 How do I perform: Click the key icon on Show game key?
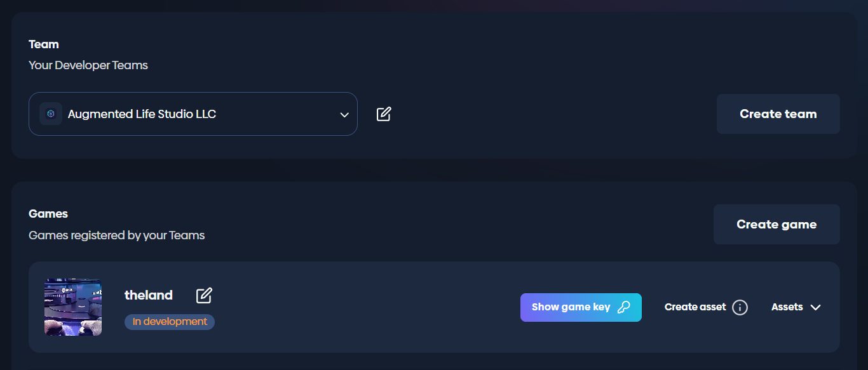pos(624,307)
